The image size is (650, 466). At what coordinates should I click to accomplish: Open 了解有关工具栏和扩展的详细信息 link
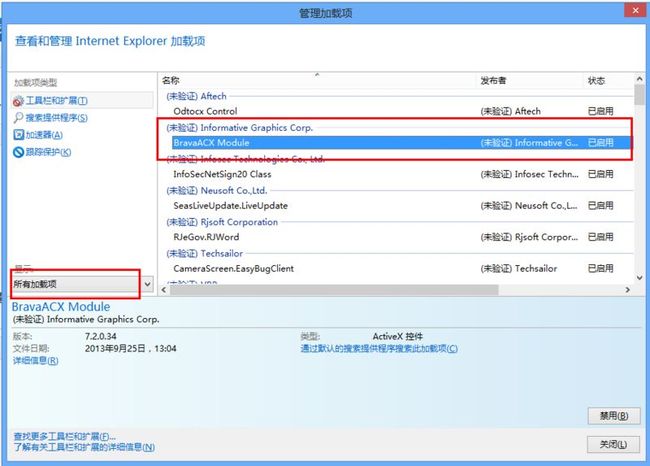tap(84, 447)
